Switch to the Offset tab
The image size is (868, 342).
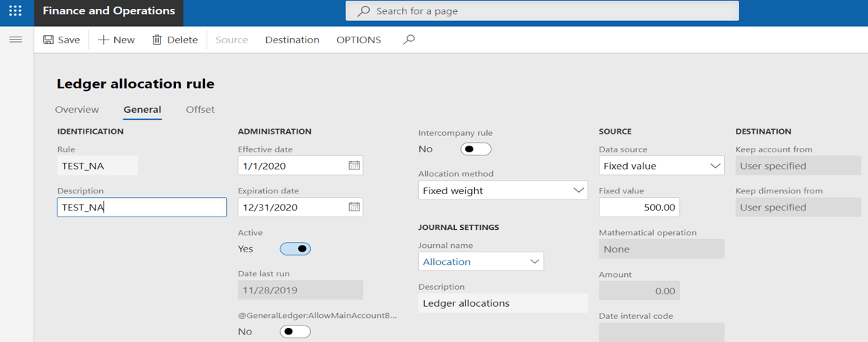pyautogui.click(x=200, y=110)
